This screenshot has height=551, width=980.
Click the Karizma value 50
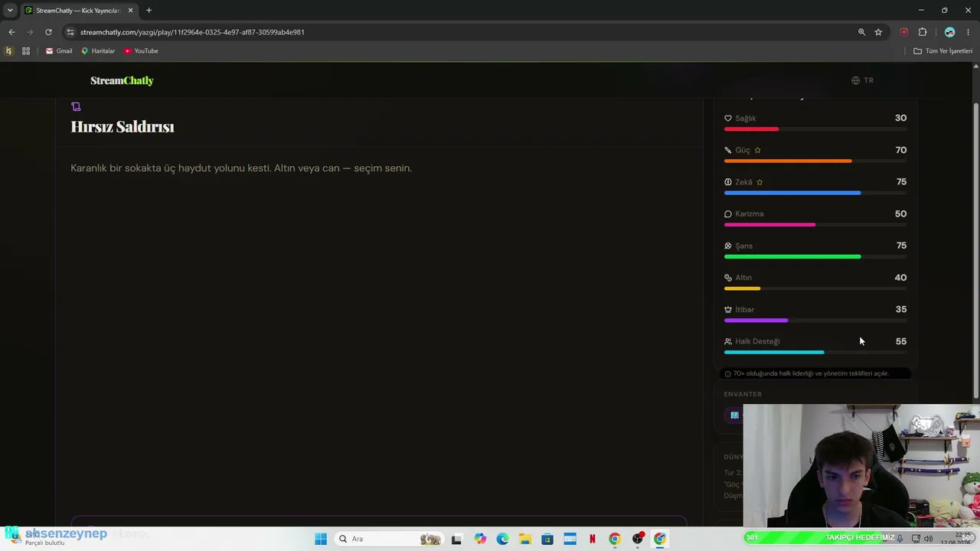900,214
